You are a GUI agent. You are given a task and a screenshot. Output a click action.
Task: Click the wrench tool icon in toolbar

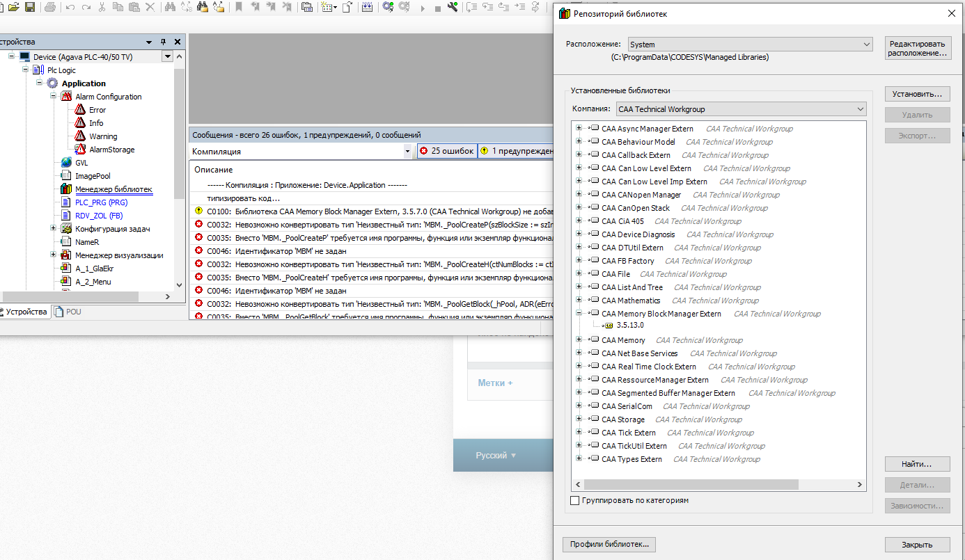453,7
